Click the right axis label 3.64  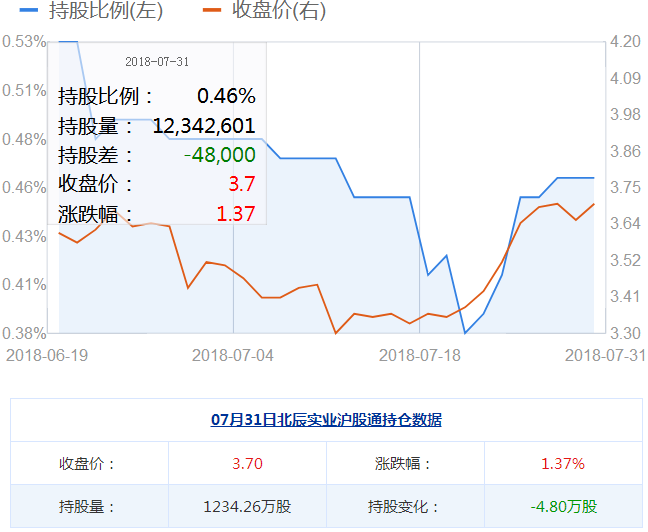tap(625, 224)
